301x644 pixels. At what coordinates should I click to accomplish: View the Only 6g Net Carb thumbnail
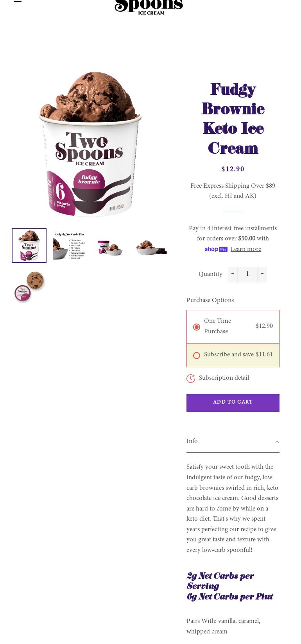tap(70, 246)
